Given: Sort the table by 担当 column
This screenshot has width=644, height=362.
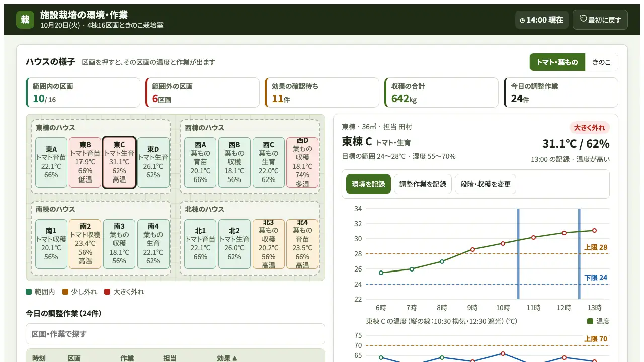Looking at the screenshot, I should (x=170, y=358).
